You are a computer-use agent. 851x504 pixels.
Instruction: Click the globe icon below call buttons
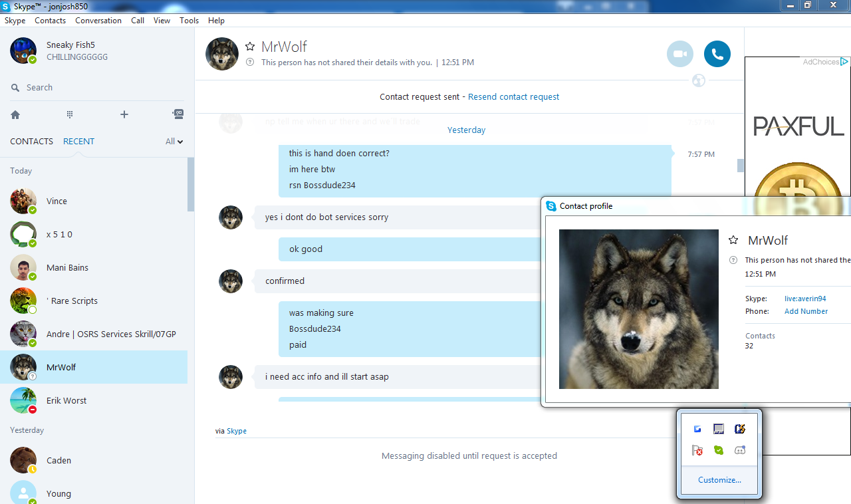coord(698,80)
